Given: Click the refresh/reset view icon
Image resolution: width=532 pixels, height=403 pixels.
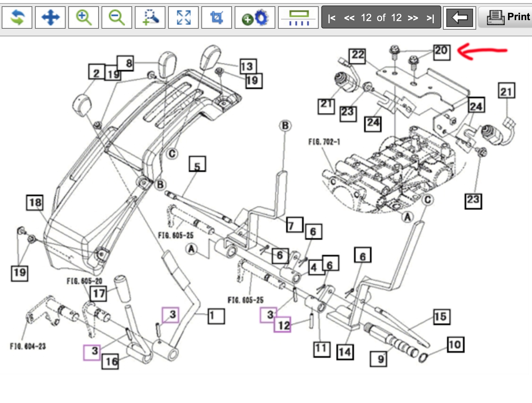Looking at the screenshot, I should click(17, 17).
